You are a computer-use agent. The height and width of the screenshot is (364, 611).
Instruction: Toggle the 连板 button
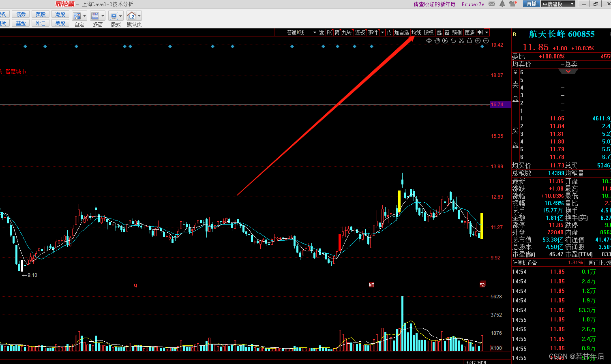pyautogui.click(x=360, y=32)
